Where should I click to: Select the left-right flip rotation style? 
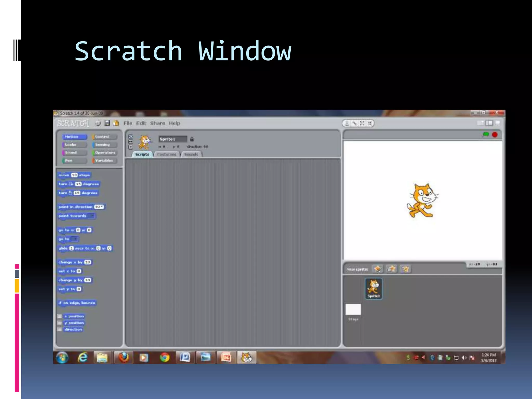point(131,142)
